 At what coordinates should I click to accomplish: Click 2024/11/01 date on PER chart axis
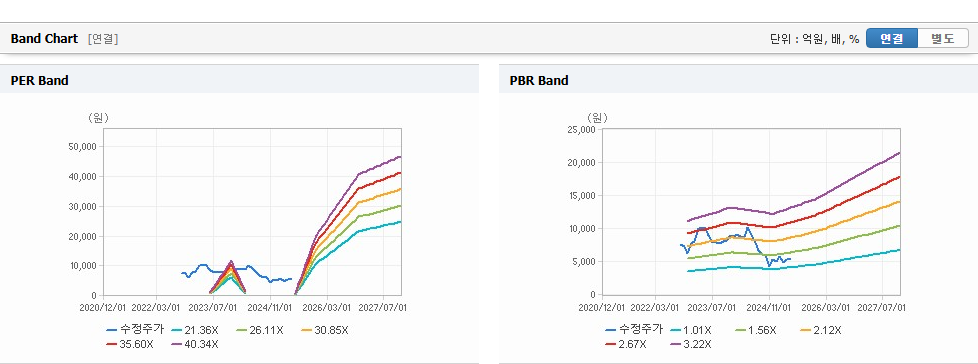click(271, 307)
